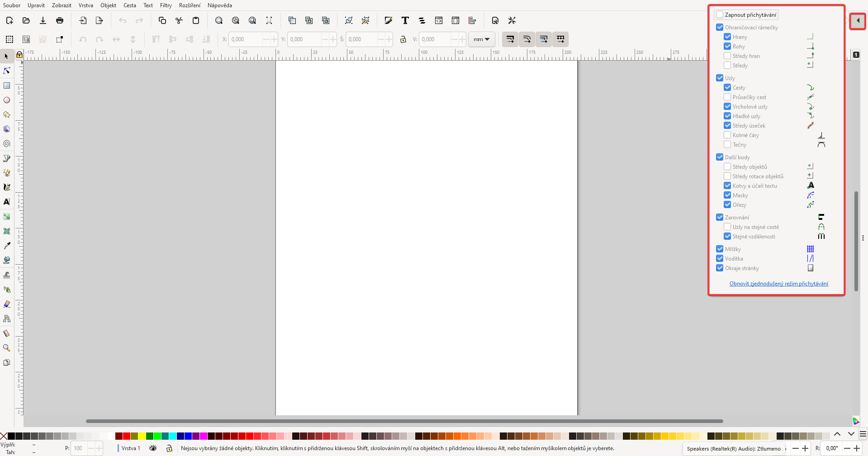This screenshot has width=868, height=456.
Task: Enable snapping to Průsečíky cest
Action: point(727,97)
